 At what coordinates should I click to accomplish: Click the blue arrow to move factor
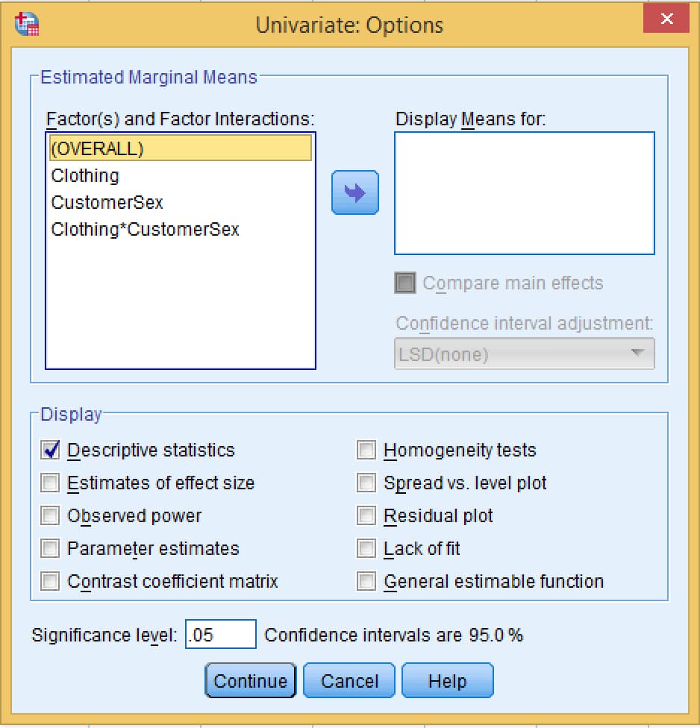(x=355, y=192)
